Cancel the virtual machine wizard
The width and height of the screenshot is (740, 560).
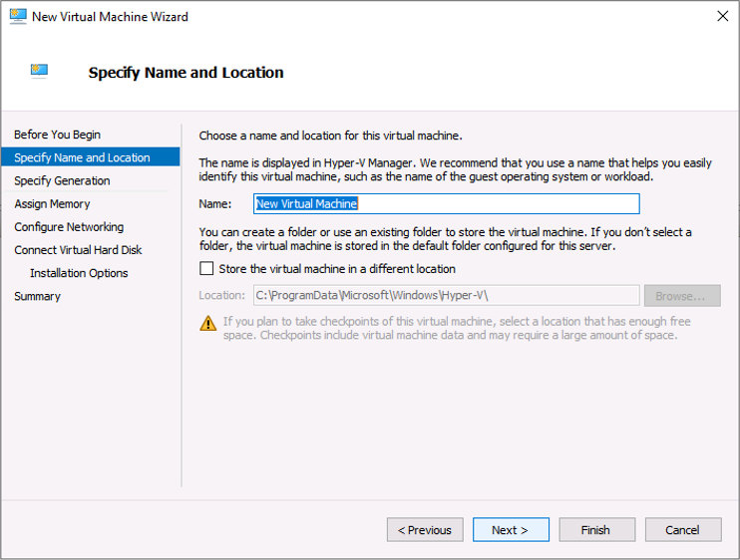coord(683,530)
